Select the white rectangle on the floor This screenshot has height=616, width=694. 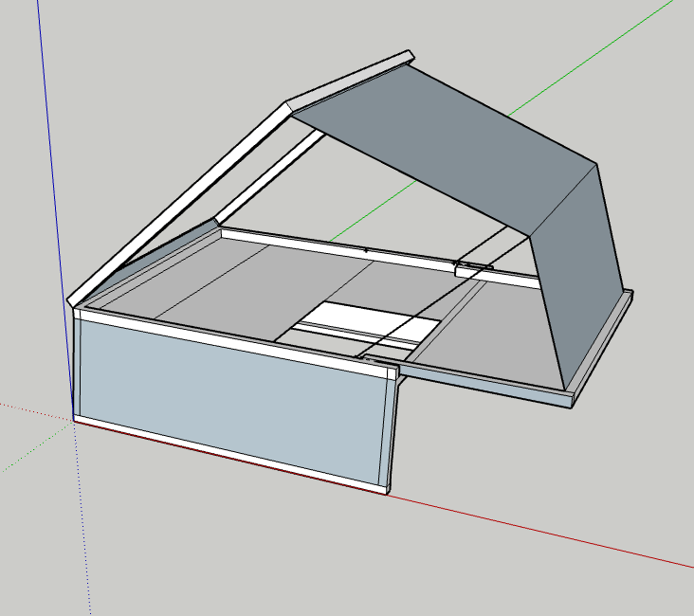pos(371,322)
